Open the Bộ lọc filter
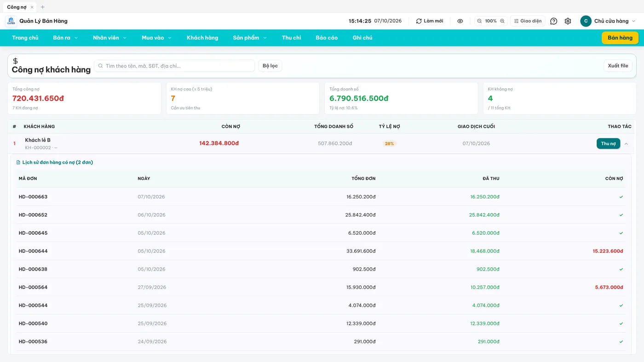The width and height of the screenshot is (644, 362). tap(270, 66)
